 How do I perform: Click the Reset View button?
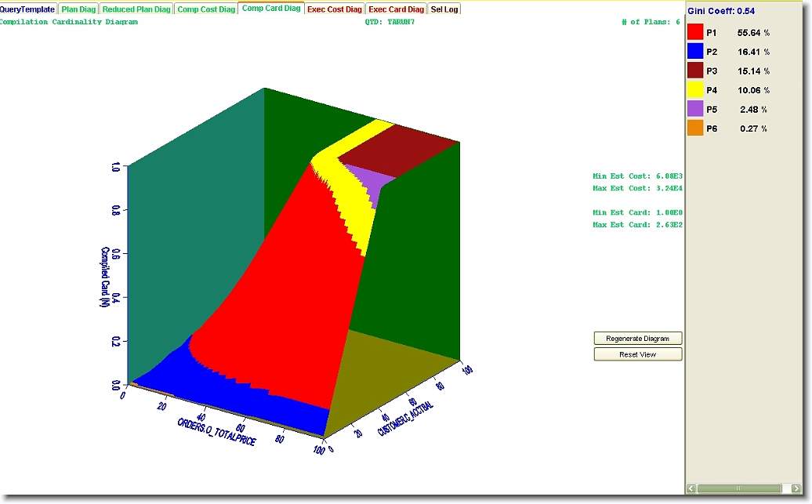638,354
